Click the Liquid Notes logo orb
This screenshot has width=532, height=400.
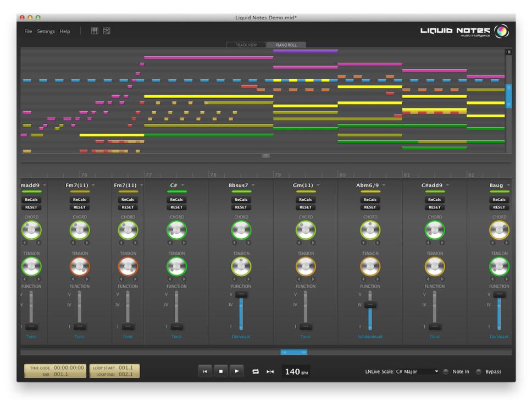[502, 31]
